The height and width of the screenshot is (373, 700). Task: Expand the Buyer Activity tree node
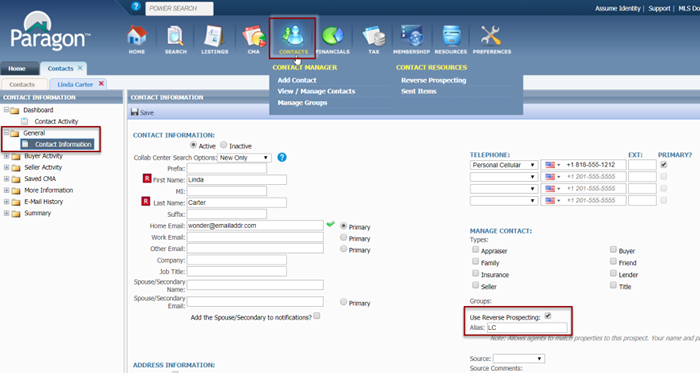(x=6, y=156)
